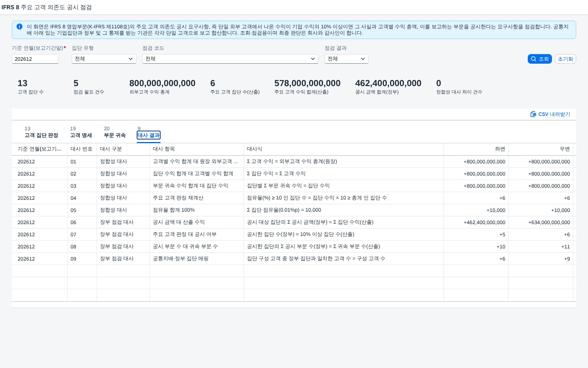
Task: Click the cell 점유율 합계 100%
Action: coord(197,210)
